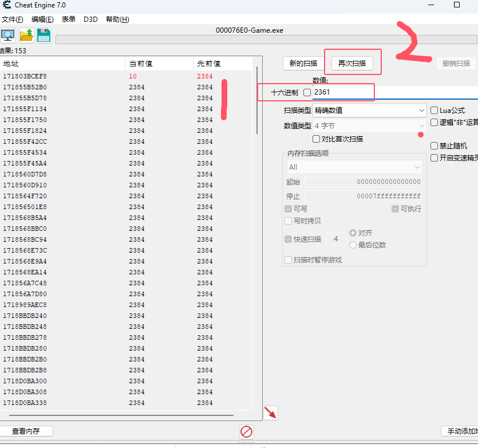
Task: Select address row 171856A7C48
Action: (x=126, y=283)
